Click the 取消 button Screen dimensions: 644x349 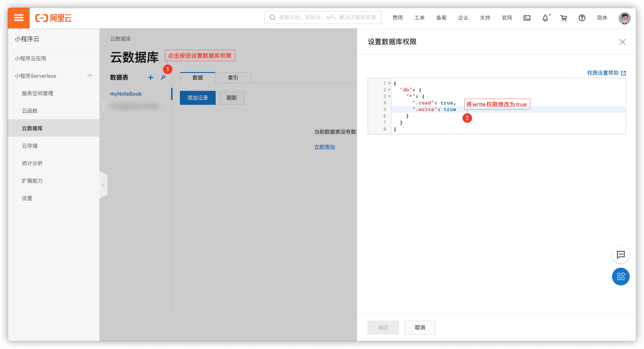pyautogui.click(x=420, y=328)
